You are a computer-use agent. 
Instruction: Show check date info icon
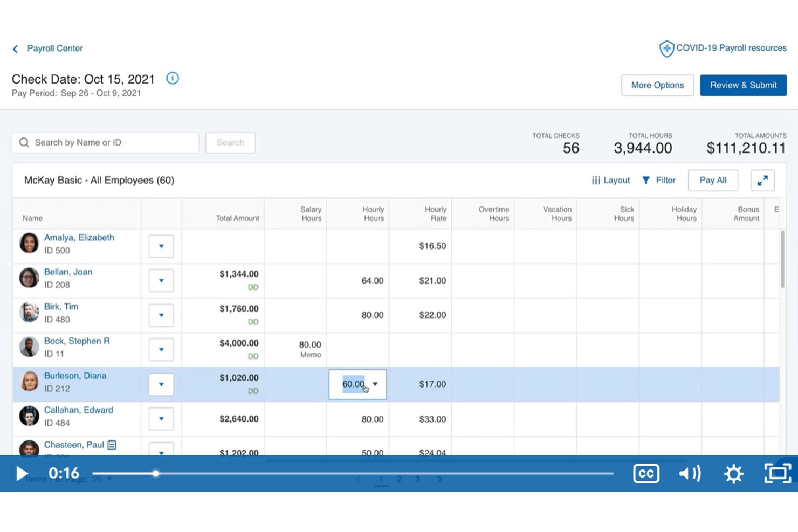[173, 78]
